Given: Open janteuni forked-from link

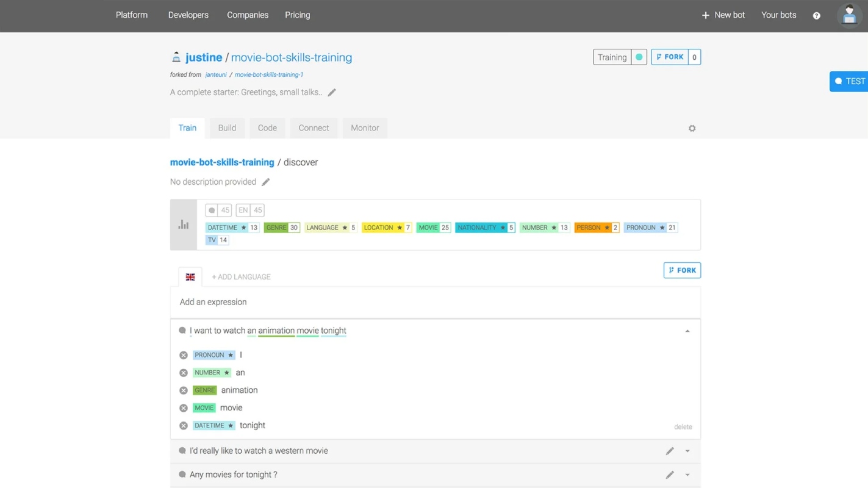Looking at the screenshot, I should click(216, 75).
